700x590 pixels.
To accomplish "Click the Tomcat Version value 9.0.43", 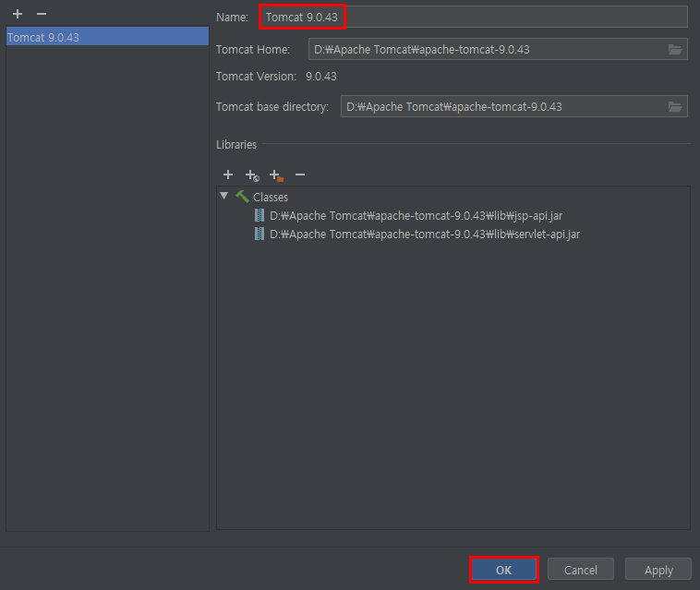I will click(321, 77).
